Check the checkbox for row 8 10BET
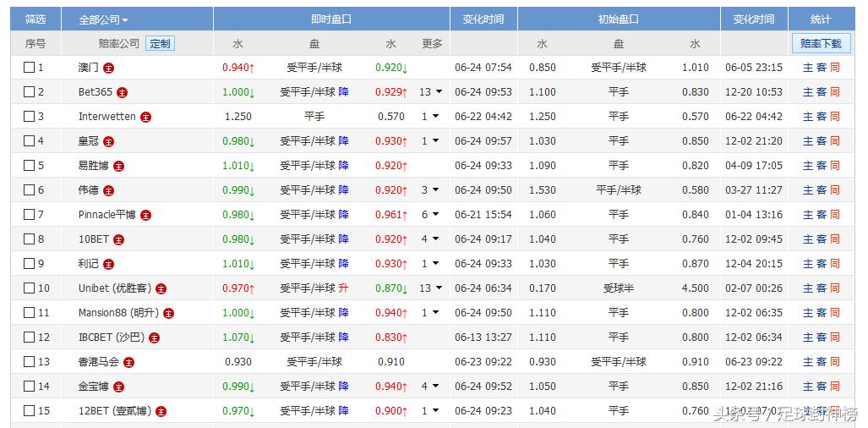Image resolution: width=868 pixels, height=428 pixels. tap(29, 239)
